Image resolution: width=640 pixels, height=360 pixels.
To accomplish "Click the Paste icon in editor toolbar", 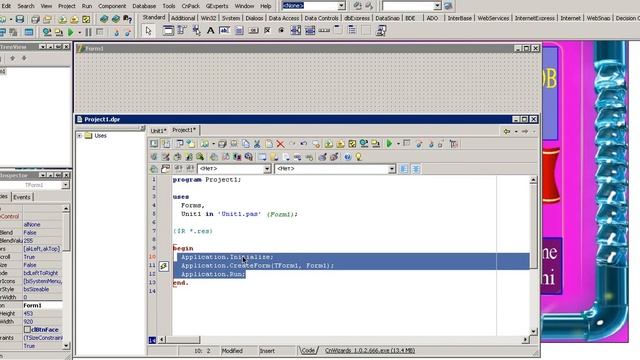I will [269, 144].
